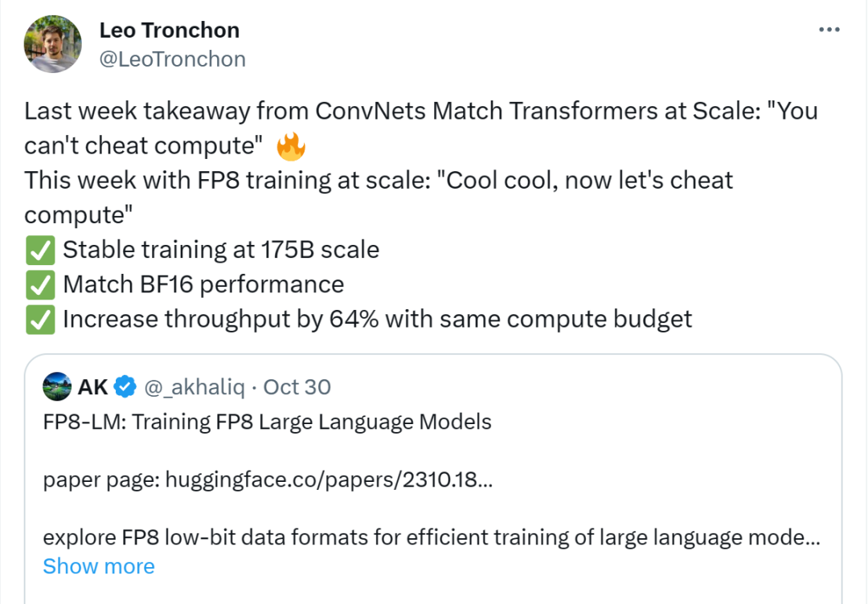Image resolution: width=868 pixels, height=604 pixels.
Task: Click the "FP8-LM: Training FP8 Large Language Models" title
Action: coord(267,422)
